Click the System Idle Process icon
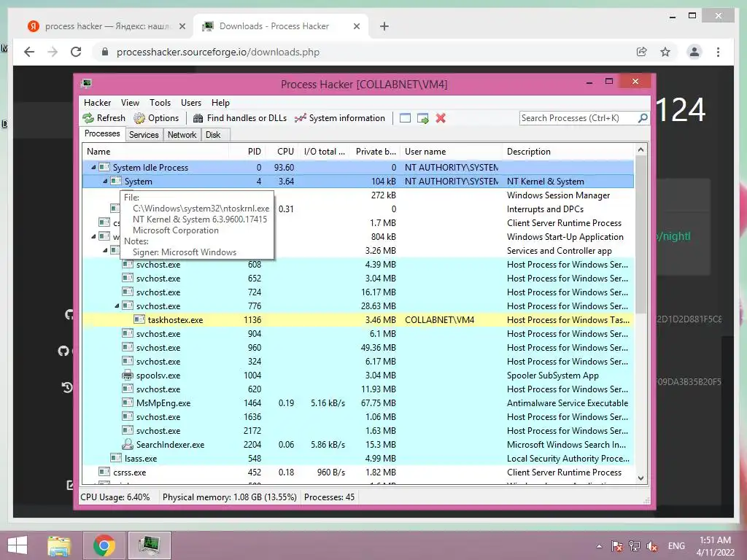Screen dimensions: 747x560 (x=104, y=167)
